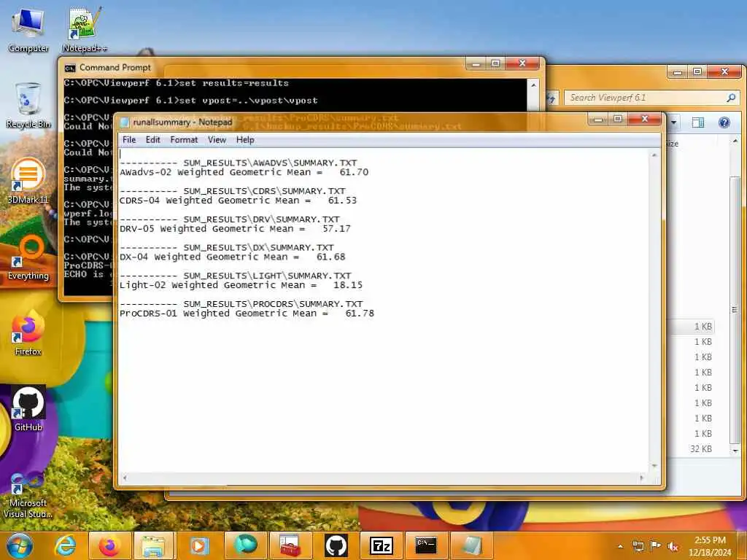Open Firefox from the taskbar
This screenshot has width=747, height=560.
pyautogui.click(x=109, y=545)
